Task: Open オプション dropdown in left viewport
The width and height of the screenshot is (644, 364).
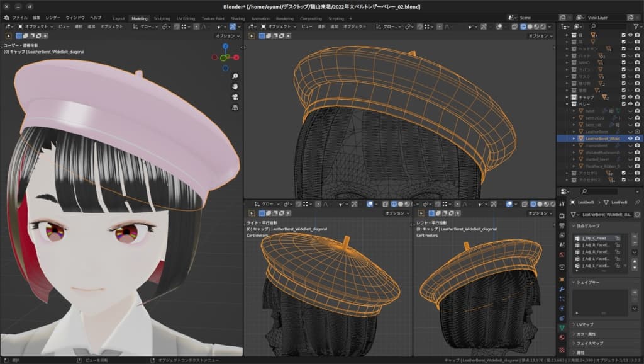Action: [226, 36]
